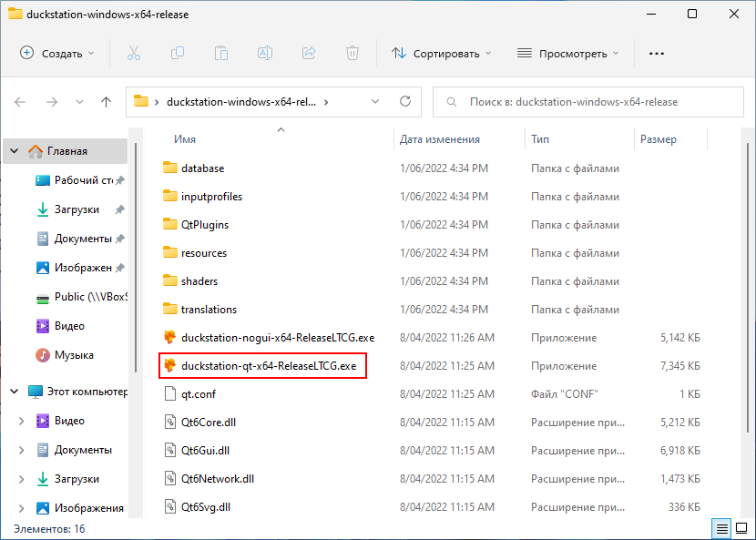Click the navigation pane scrollbar
The image size is (756, 540).
136,258
